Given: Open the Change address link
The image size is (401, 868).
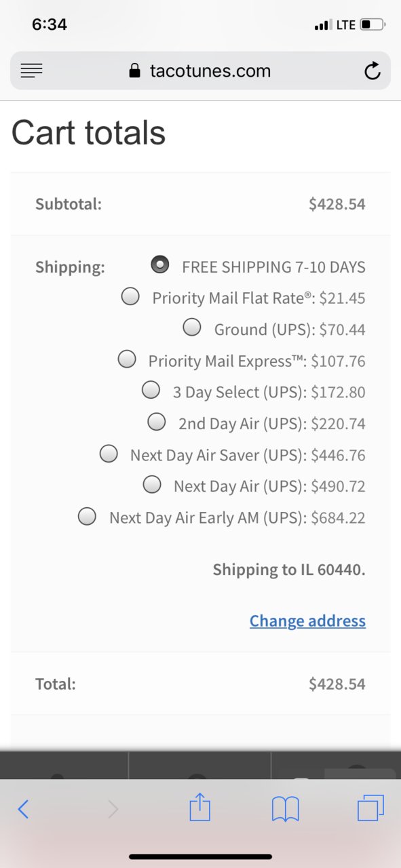Looking at the screenshot, I should coord(307,621).
